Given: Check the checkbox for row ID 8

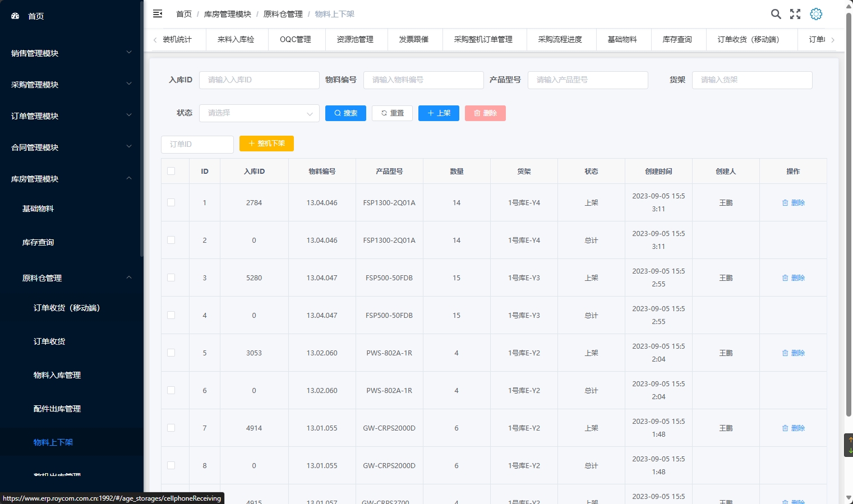Looking at the screenshot, I should (171, 465).
